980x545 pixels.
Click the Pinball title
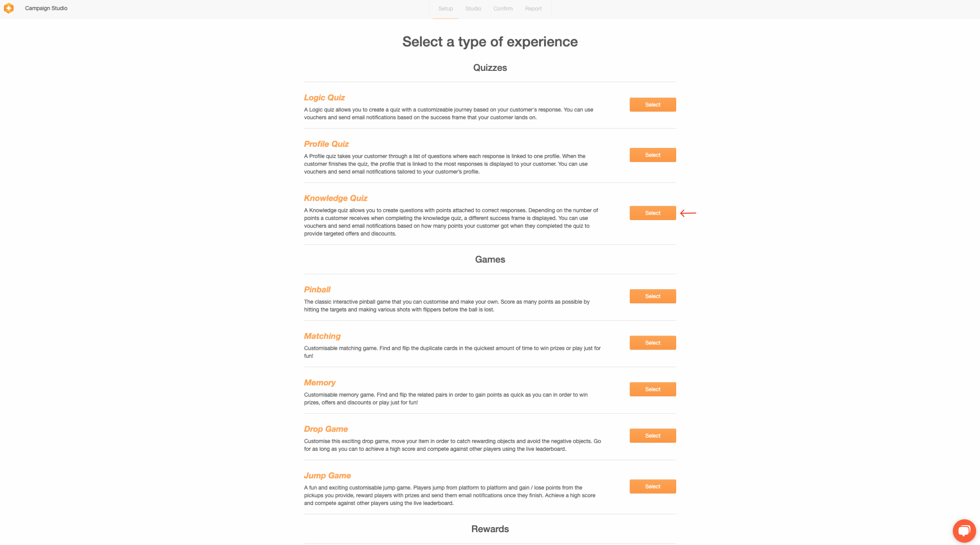[x=317, y=290]
